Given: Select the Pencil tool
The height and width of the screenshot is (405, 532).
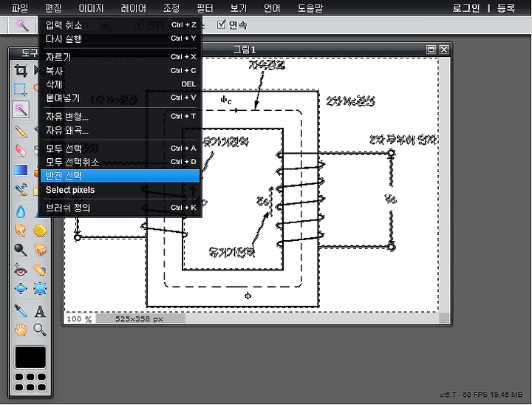Looking at the screenshot, I should pyautogui.click(x=21, y=132).
